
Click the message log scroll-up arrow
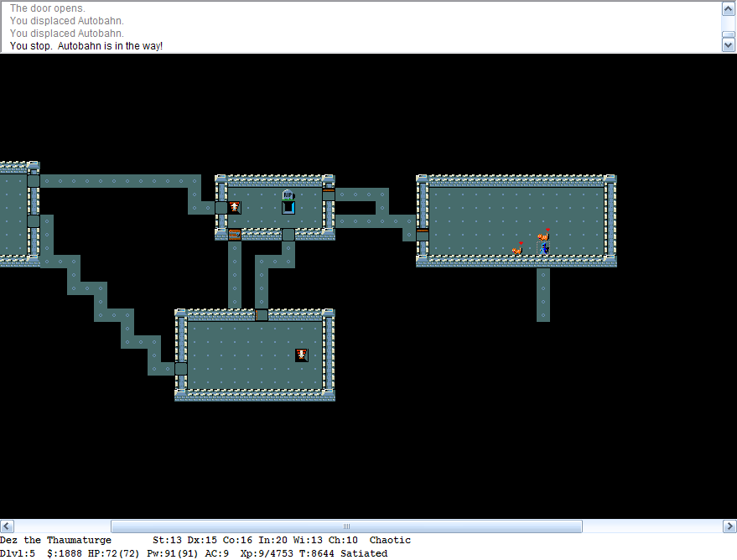(728, 8)
